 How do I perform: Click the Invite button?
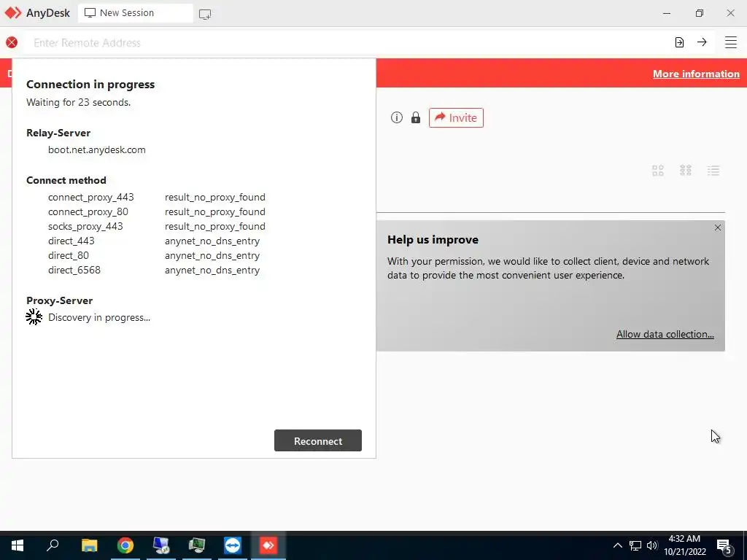[456, 117]
